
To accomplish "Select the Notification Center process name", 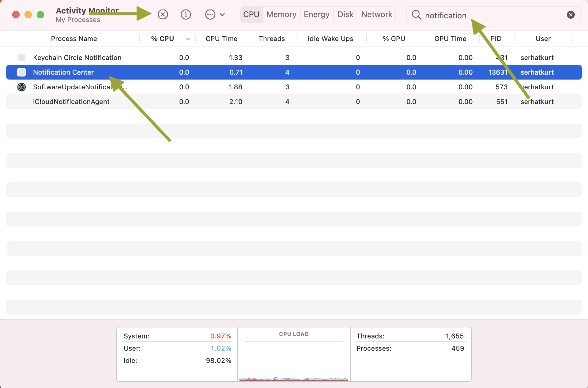I will [x=63, y=72].
